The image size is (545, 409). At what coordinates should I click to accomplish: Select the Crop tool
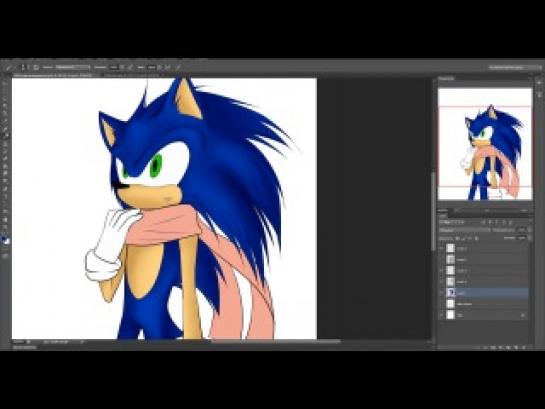pyautogui.click(x=6, y=113)
